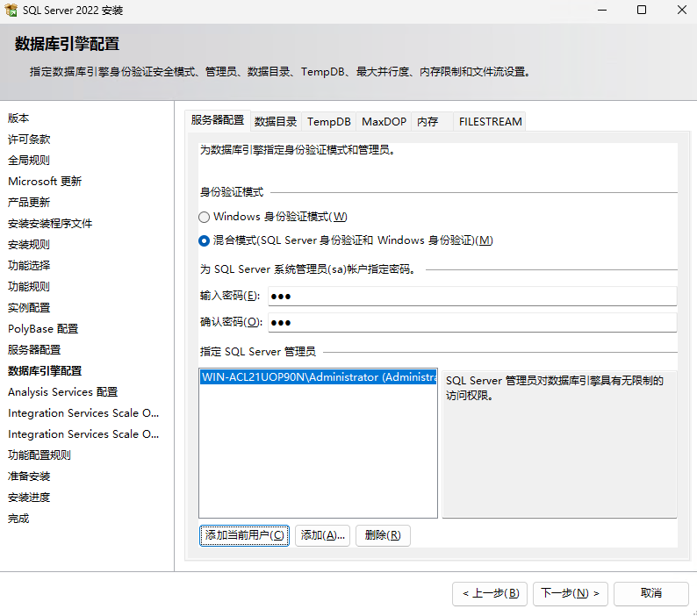Click 安装安装程序文件 in the step list
The width and height of the screenshot is (697, 616).
(50, 224)
